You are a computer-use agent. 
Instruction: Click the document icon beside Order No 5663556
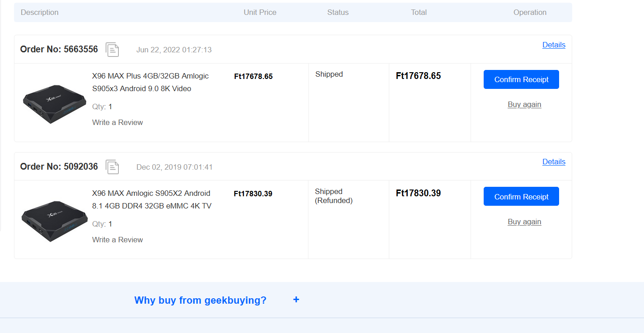pos(112,50)
